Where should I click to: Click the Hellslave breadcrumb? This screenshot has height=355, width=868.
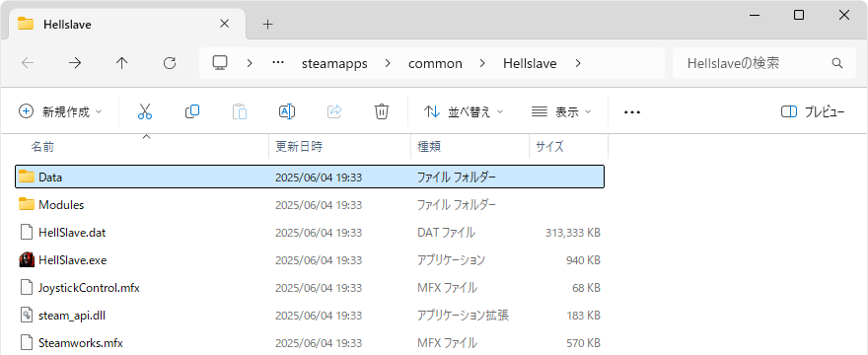pos(530,64)
